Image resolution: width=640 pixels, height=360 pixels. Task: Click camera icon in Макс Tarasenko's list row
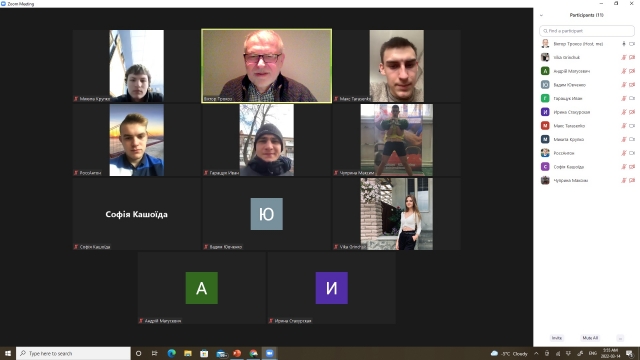point(632,126)
